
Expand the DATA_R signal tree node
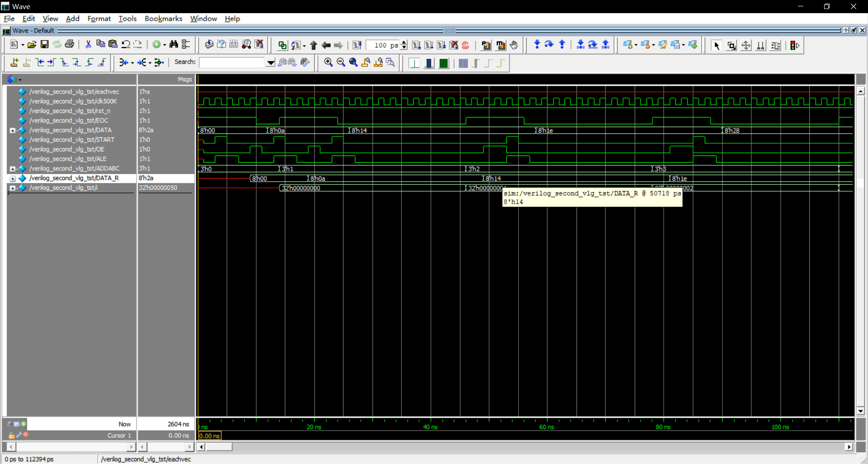[13, 178]
